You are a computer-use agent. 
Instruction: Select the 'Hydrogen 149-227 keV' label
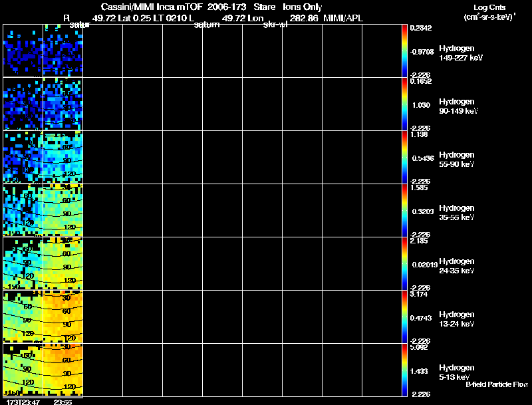[x=461, y=53]
